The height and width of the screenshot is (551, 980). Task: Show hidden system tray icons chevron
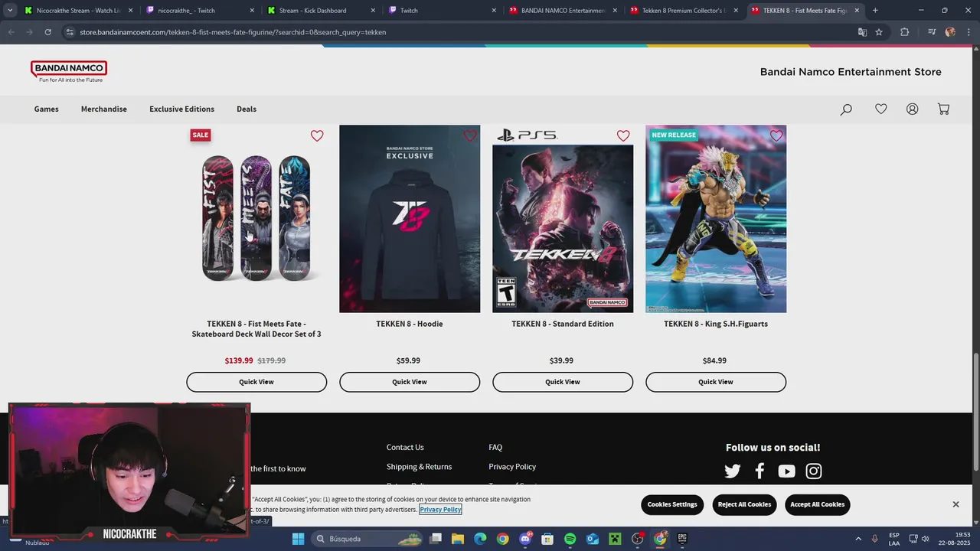coord(857,539)
